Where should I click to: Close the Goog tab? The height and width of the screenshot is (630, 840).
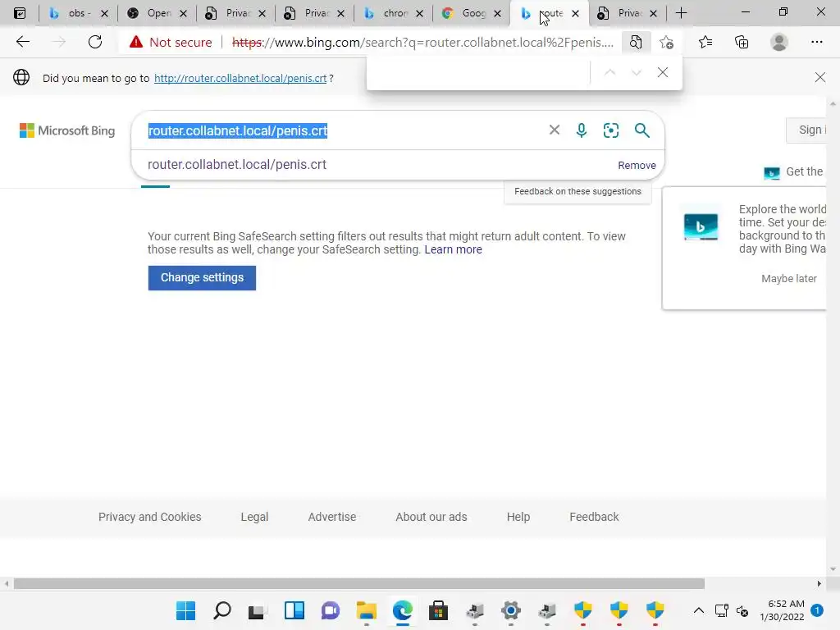497,13
